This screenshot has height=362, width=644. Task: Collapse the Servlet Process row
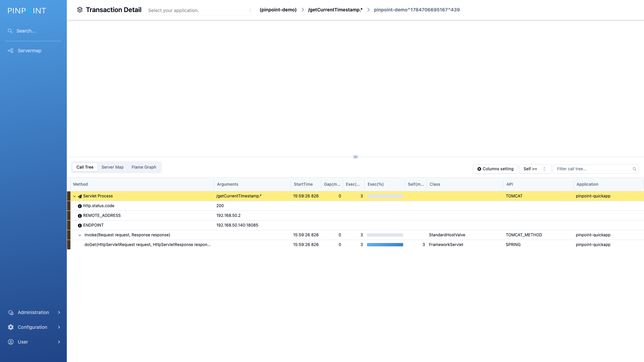click(x=74, y=196)
